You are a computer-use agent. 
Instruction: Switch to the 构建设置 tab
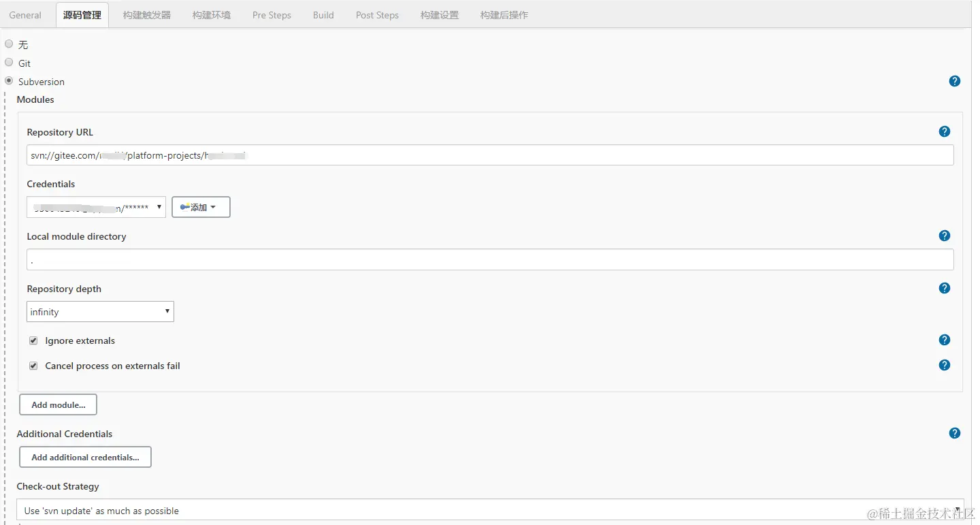[x=440, y=14]
